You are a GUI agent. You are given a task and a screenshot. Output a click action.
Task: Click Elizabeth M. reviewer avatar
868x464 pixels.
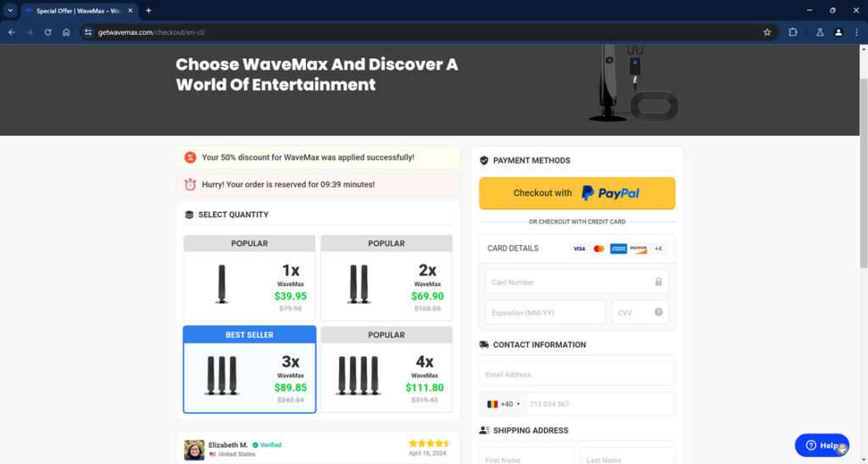coord(194,450)
